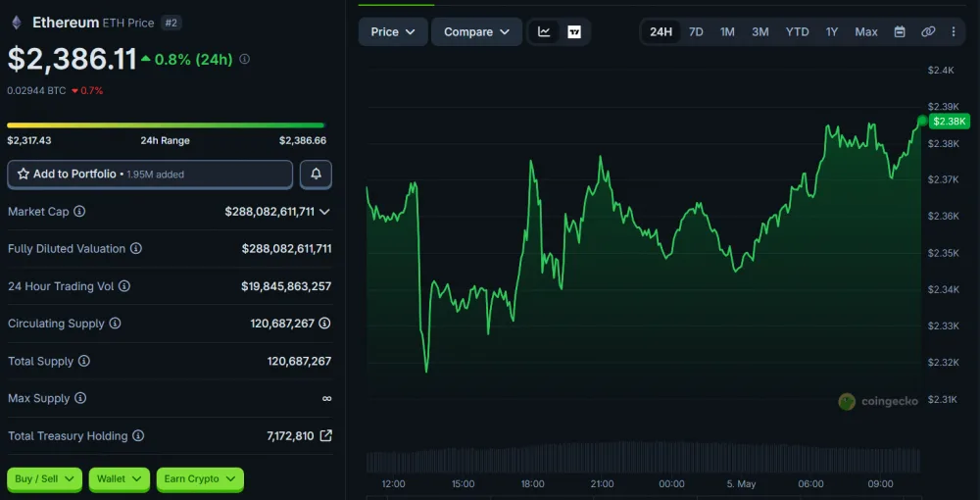Click the infinity Max Supply value
Image resolution: width=980 pixels, height=500 pixels.
point(327,398)
